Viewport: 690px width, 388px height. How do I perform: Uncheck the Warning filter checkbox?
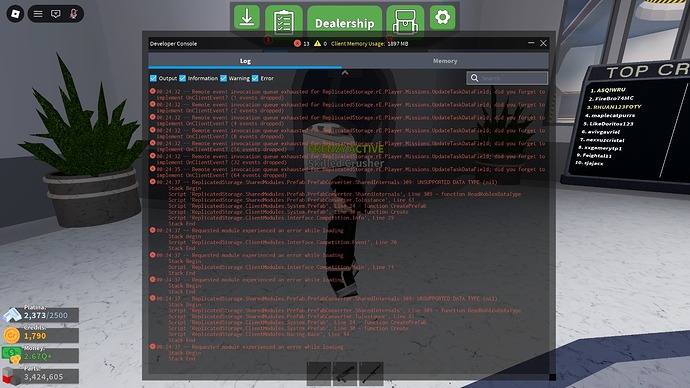pos(224,78)
